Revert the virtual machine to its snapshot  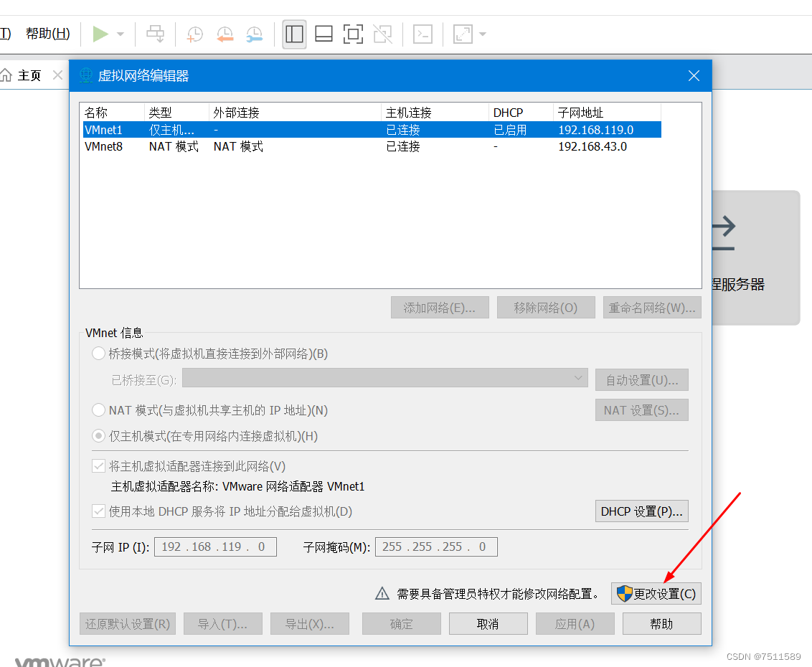(x=225, y=34)
